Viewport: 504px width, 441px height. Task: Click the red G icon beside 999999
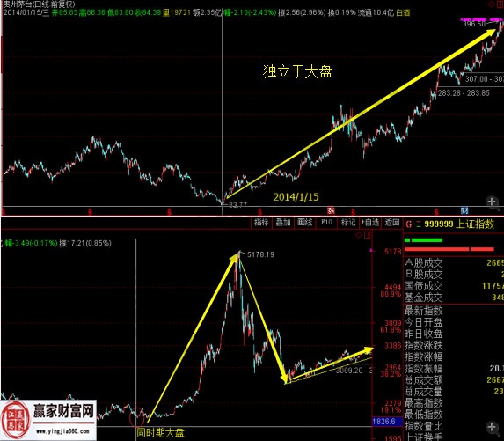(408, 224)
